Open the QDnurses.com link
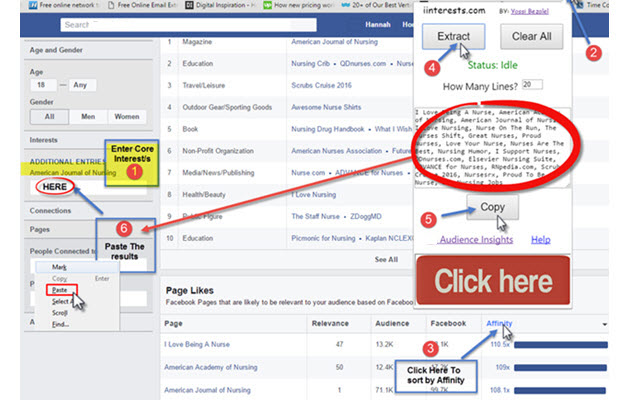This screenshot has width=640, height=400. pos(362,63)
